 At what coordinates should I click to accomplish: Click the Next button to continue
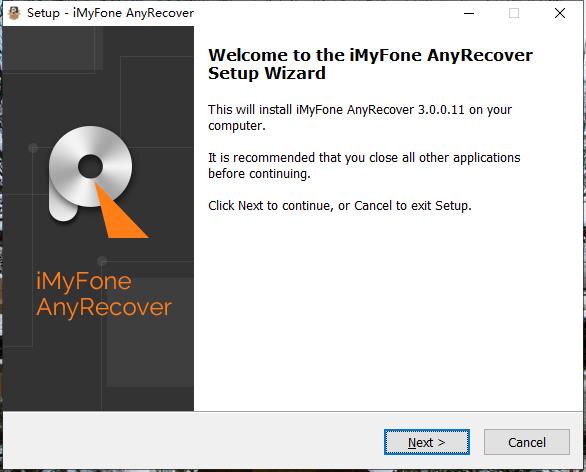point(427,442)
